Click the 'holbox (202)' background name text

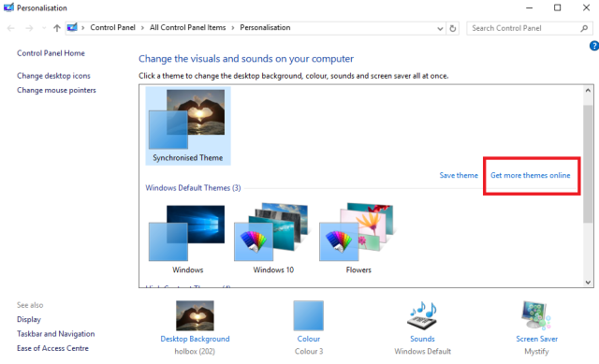tap(195, 352)
